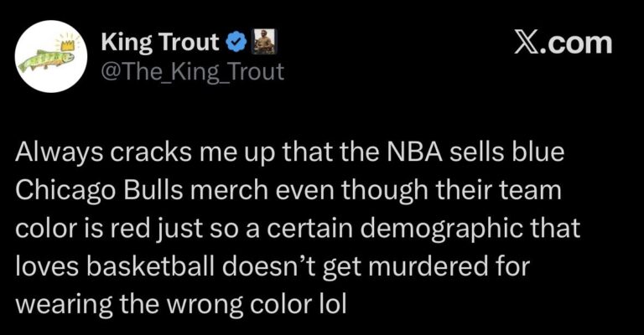Click 'Chicago Bulls' in the tweet text
The width and height of the screenshot is (644, 335).
tap(97, 192)
